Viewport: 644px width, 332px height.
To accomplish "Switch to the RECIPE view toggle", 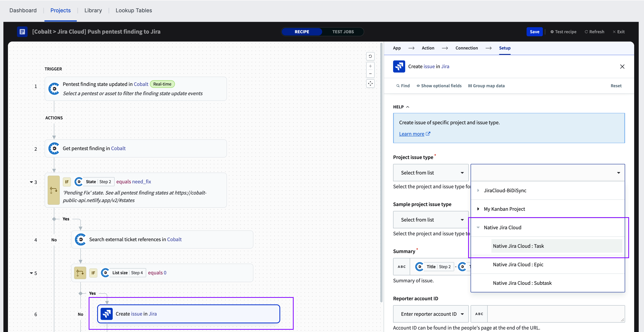I will tap(302, 32).
